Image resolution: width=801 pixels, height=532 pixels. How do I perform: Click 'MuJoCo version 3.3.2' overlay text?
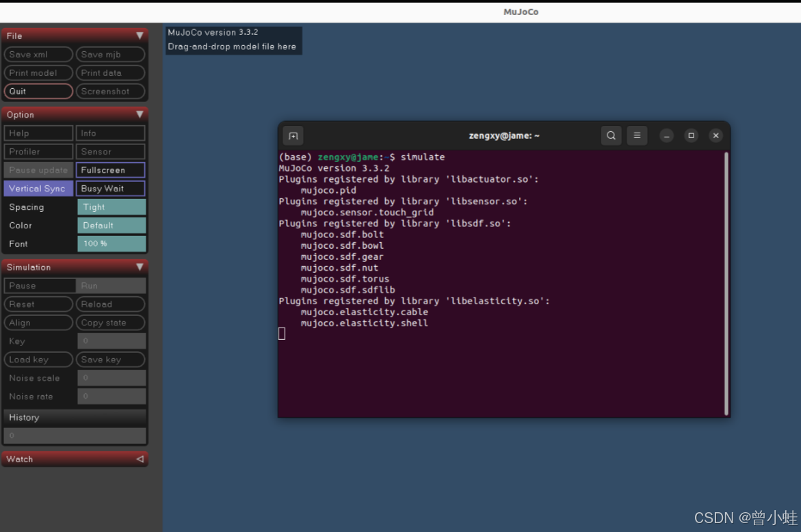213,32
